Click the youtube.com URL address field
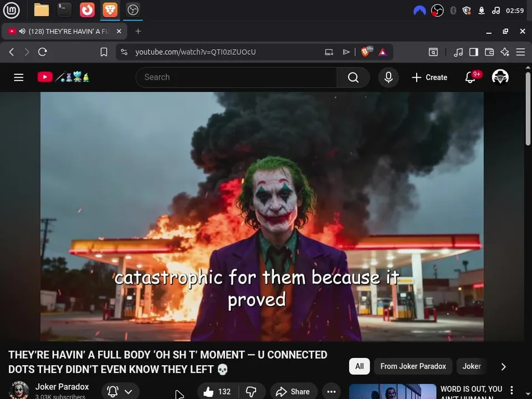Viewport: 532px width, 399px height. [196, 52]
